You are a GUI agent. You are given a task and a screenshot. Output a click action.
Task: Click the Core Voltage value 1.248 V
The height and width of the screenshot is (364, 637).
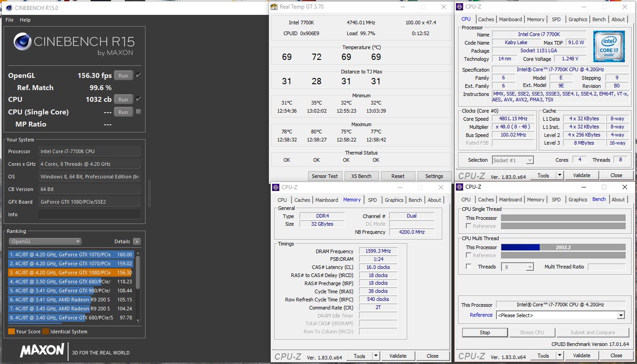click(x=570, y=59)
